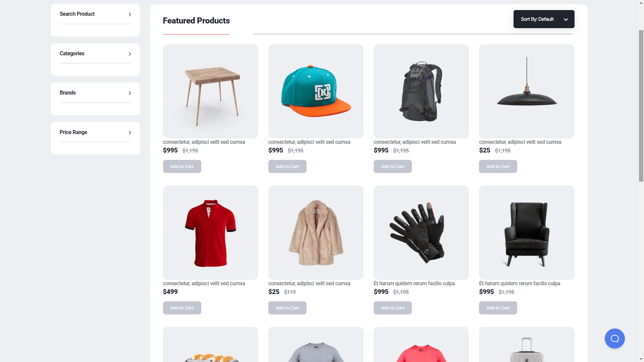644x362 pixels.
Task: Expand the Categories filter chevron
Action: pos(130,54)
